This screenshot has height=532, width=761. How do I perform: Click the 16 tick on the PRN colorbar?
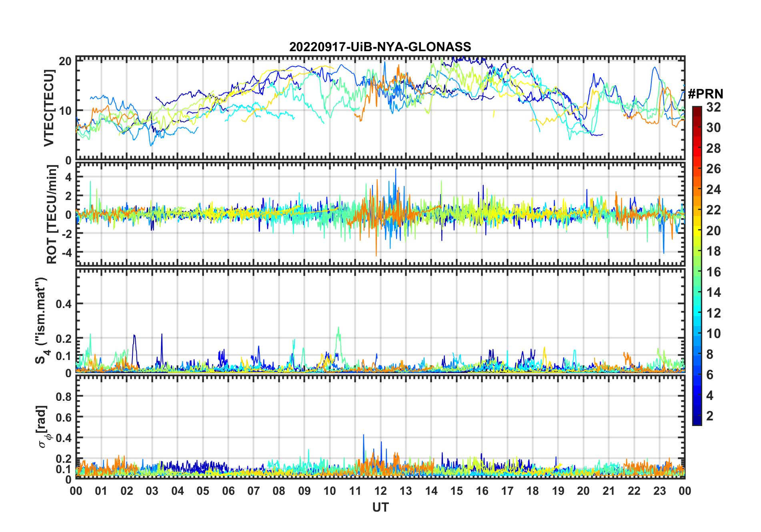[x=713, y=272]
